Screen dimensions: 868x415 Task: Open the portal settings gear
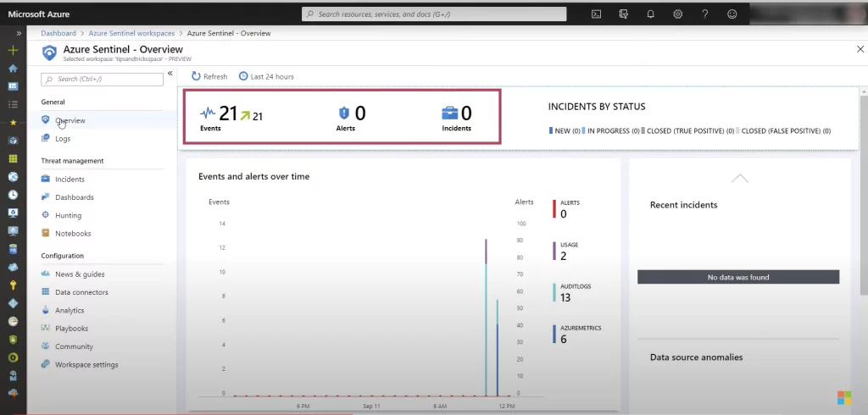[677, 14]
